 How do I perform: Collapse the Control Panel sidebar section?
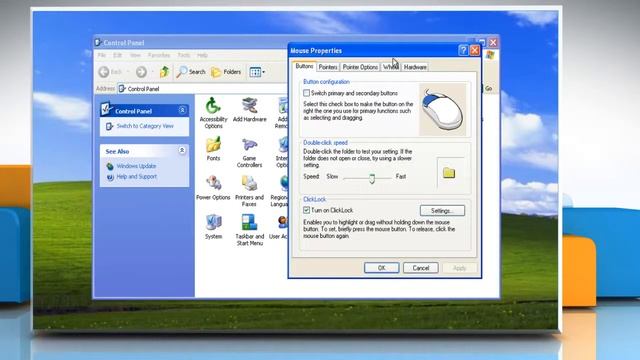click(x=182, y=110)
